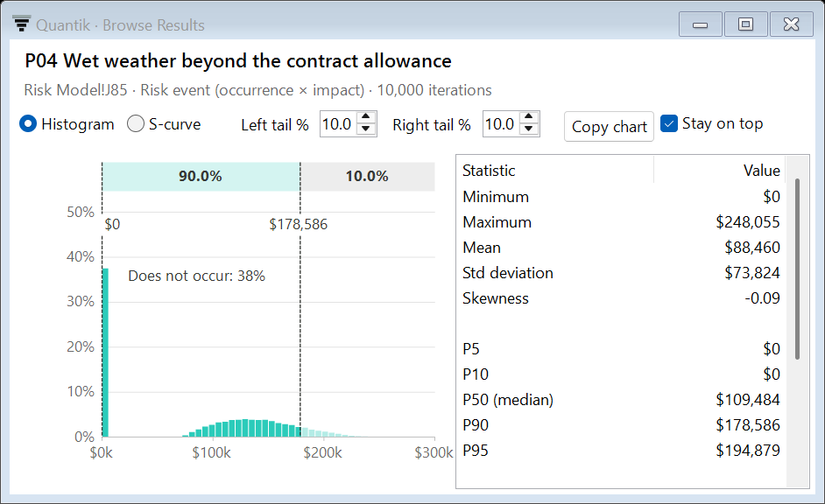Select the Skewness value -0.09

(762, 298)
